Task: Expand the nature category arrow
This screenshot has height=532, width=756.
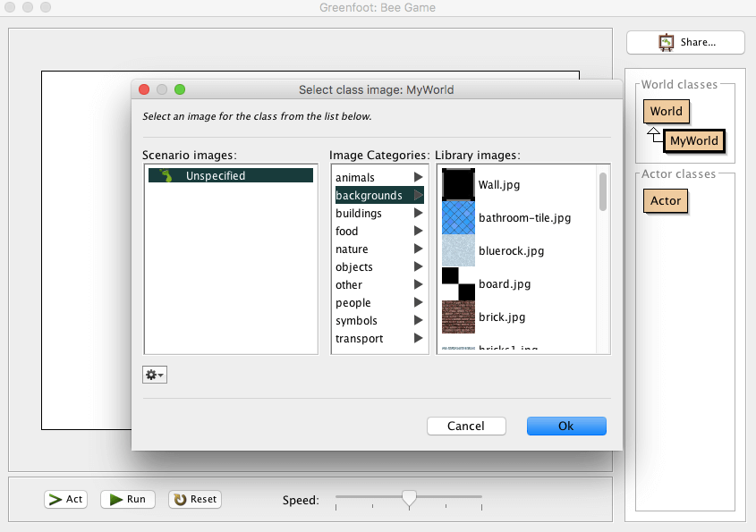Action: pos(417,249)
